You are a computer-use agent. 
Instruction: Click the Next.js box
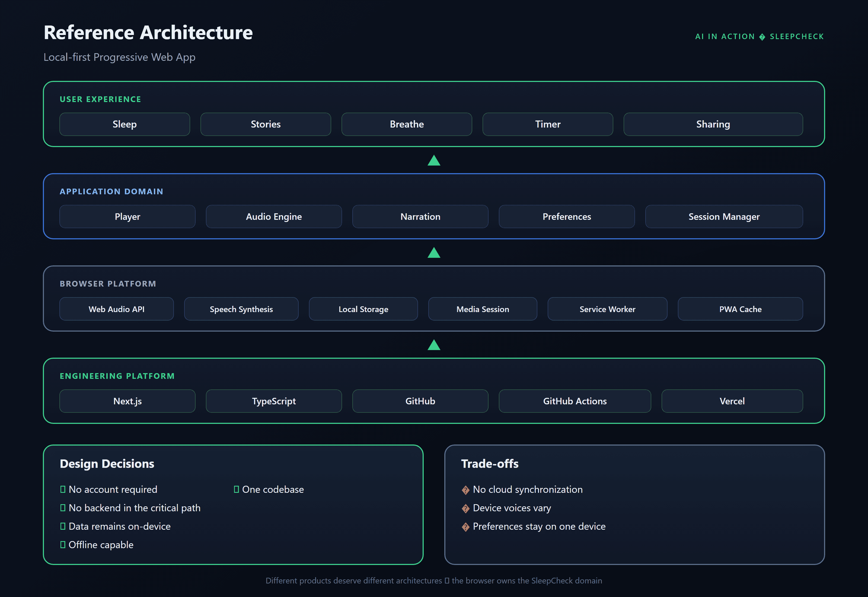click(x=127, y=401)
